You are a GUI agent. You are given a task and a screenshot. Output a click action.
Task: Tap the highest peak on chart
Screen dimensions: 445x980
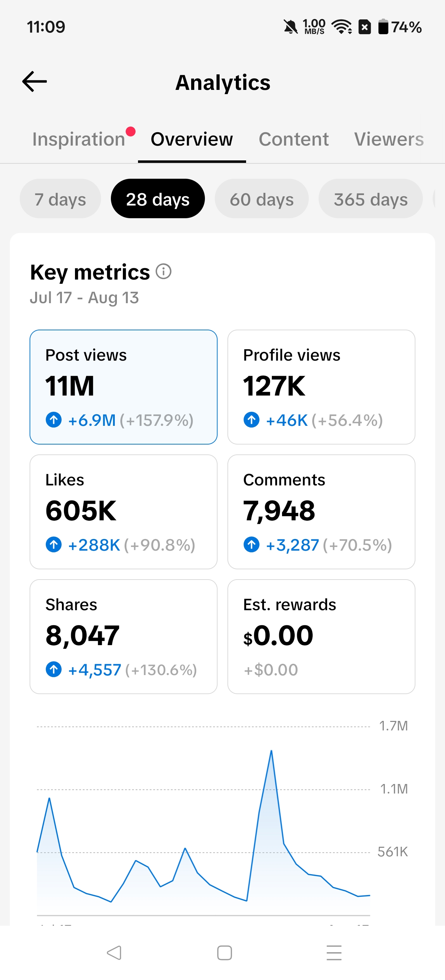[x=271, y=751]
